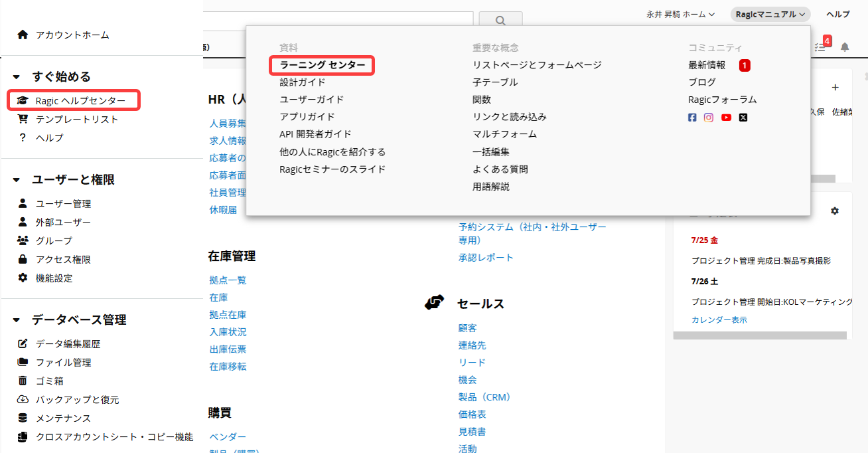Click the person icon beside ユーザー管理
This screenshot has width=868, height=453.
(23, 203)
